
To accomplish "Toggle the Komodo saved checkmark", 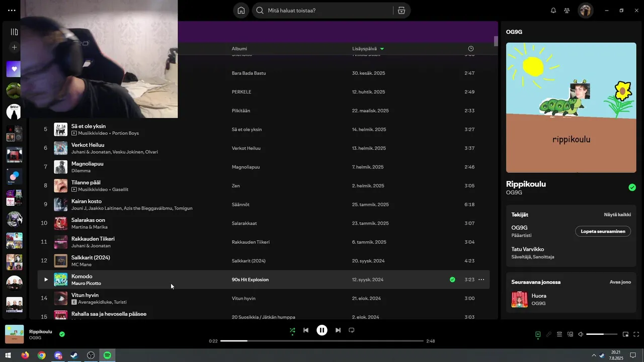I will point(452,280).
